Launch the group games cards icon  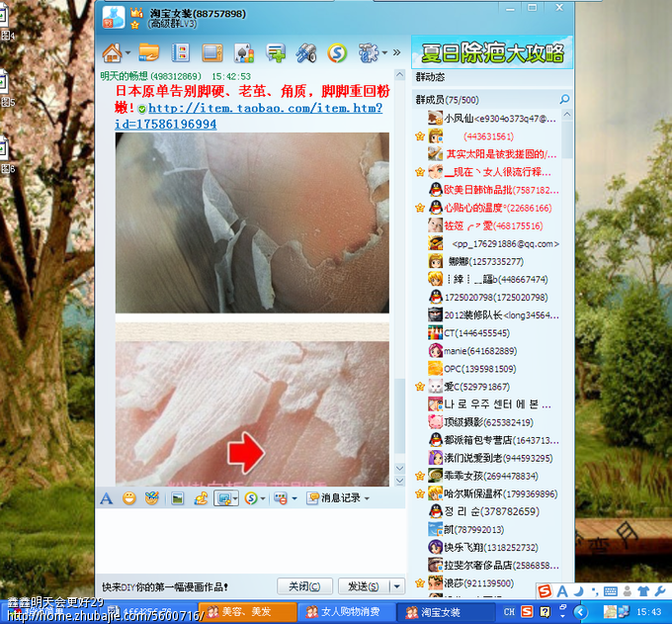click(x=244, y=53)
